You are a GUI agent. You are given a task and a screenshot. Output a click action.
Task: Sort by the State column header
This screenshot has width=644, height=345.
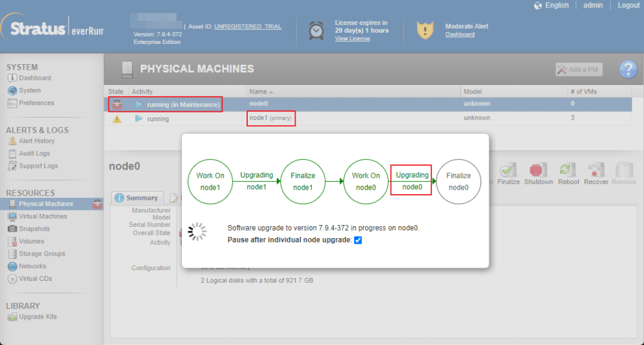tap(116, 92)
